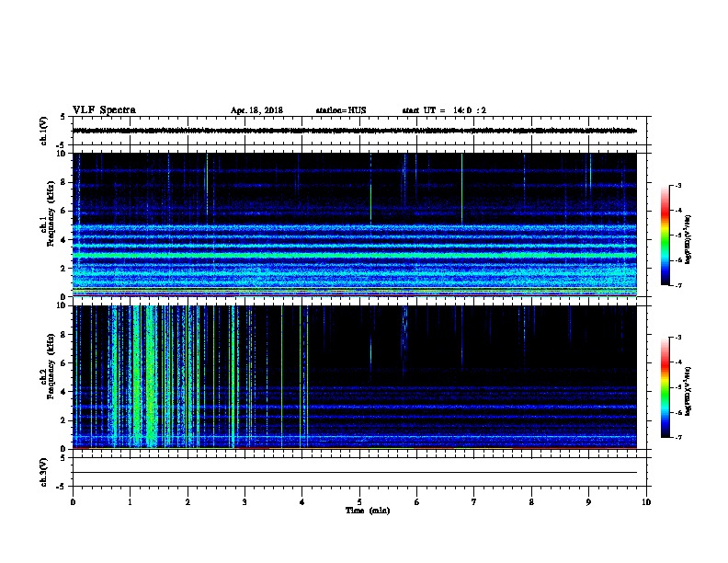Click the ch.1 voltage waveform trace
This screenshot has height=563, width=728.
pyautogui.click(x=354, y=131)
